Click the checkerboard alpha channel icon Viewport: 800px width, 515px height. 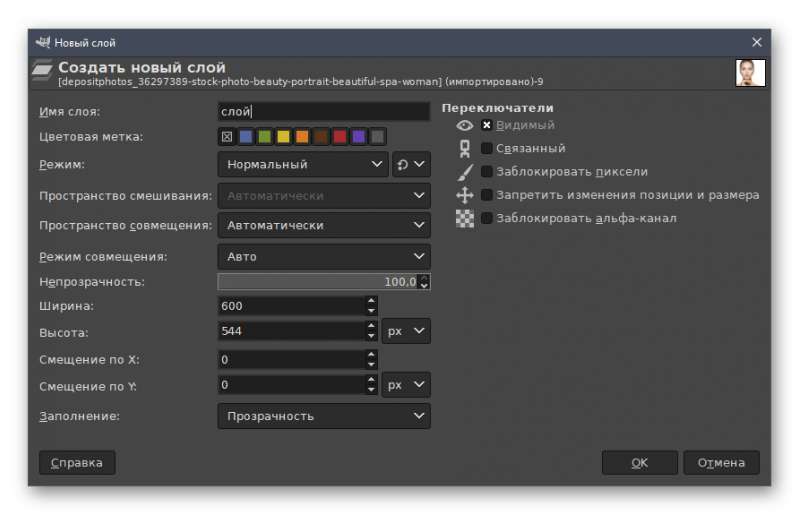464,218
